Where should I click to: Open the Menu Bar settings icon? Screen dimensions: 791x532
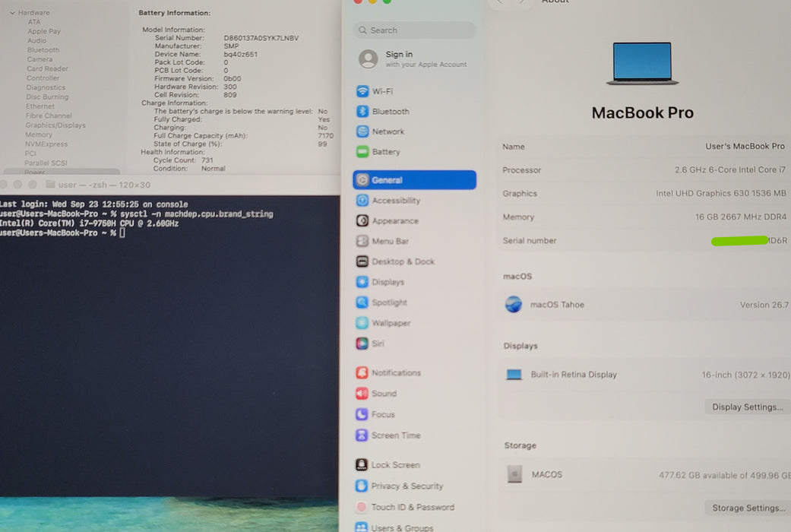click(362, 241)
